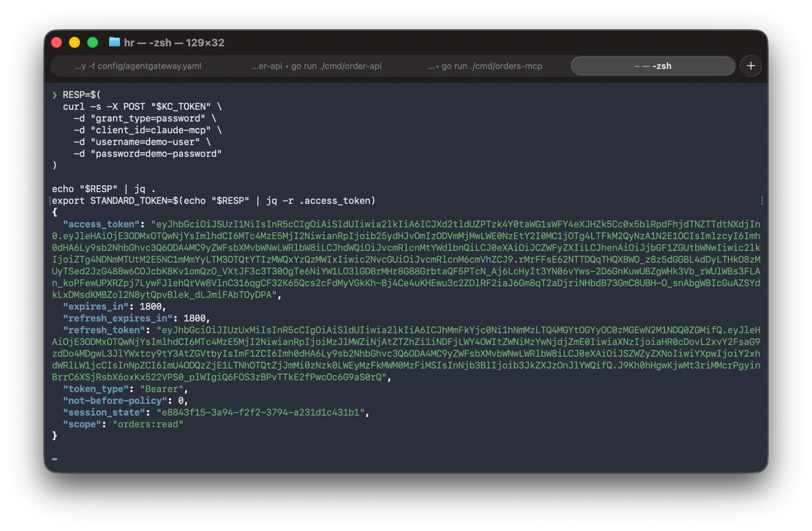Click the "client_id=claude-mcp" argument line
This screenshot has width=812, height=531.
[x=147, y=130]
